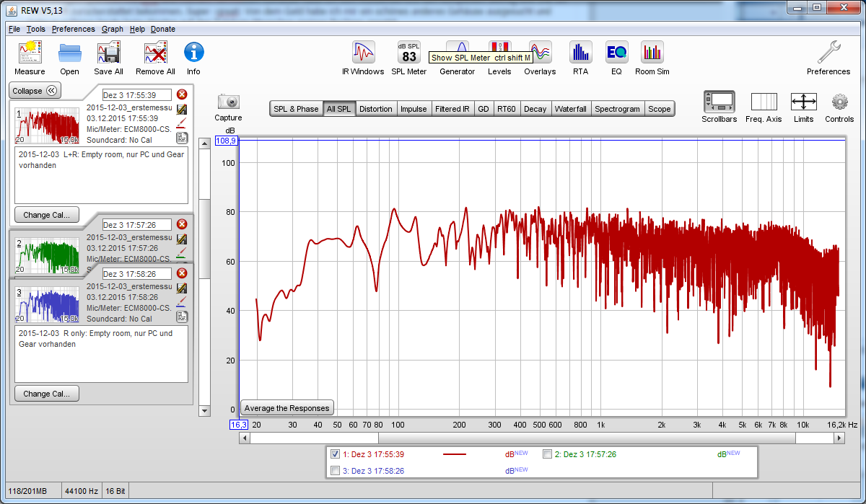Switch to the Impulse tab

[x=414, y=109]
